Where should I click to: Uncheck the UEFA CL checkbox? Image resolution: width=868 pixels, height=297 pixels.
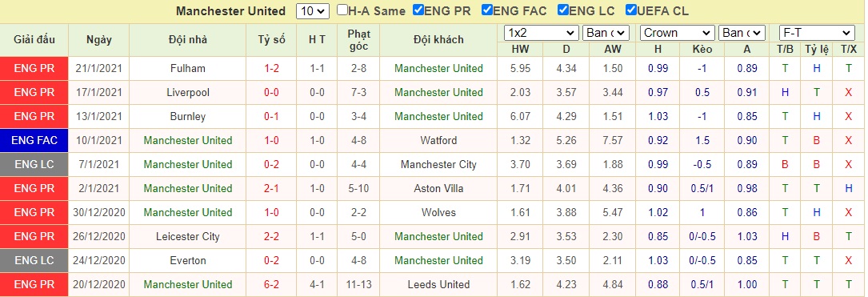[x=630, y=10]
